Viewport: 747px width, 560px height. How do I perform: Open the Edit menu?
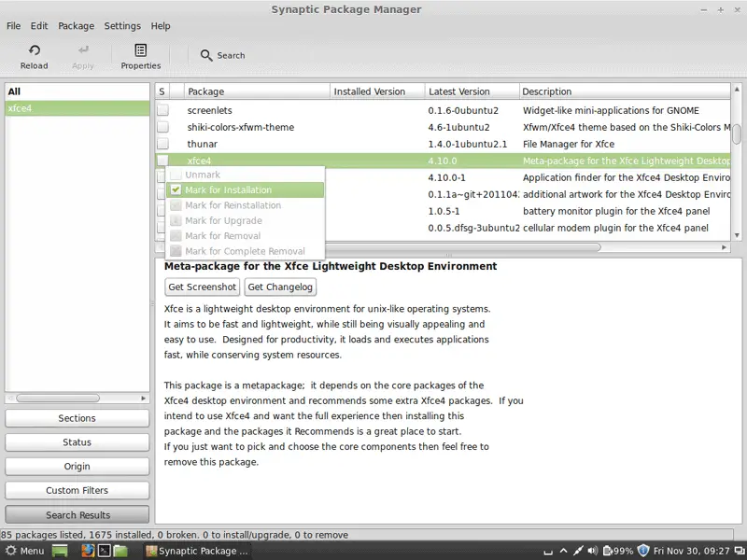(39, 26)
